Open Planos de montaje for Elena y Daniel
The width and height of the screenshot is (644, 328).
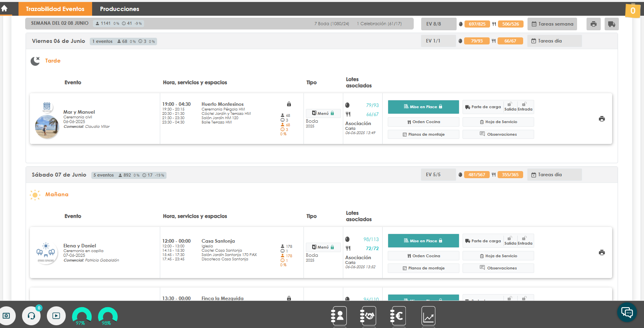tap(424, 268)
